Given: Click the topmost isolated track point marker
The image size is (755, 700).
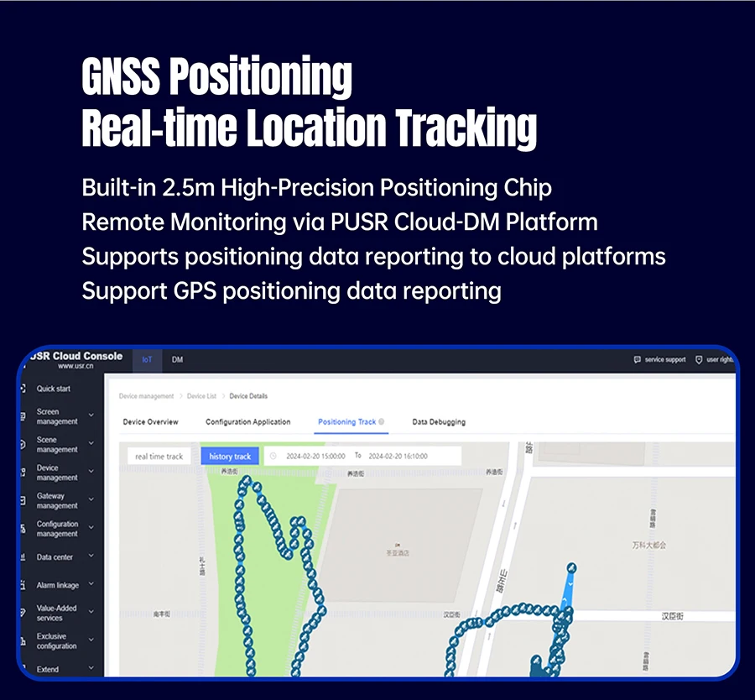Looking at the screenshot, I should [x=572, y=567].
